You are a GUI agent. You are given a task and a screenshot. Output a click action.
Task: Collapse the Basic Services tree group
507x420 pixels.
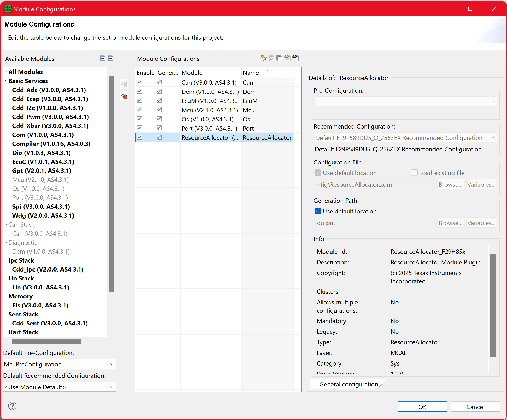pyautogui.click(x=6, y=81)
